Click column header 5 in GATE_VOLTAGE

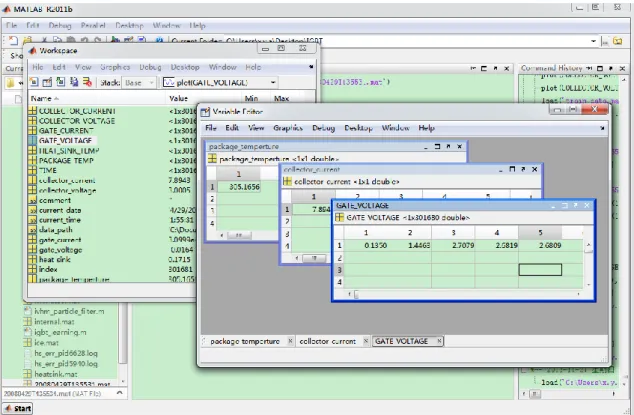(x=540, y=233)
